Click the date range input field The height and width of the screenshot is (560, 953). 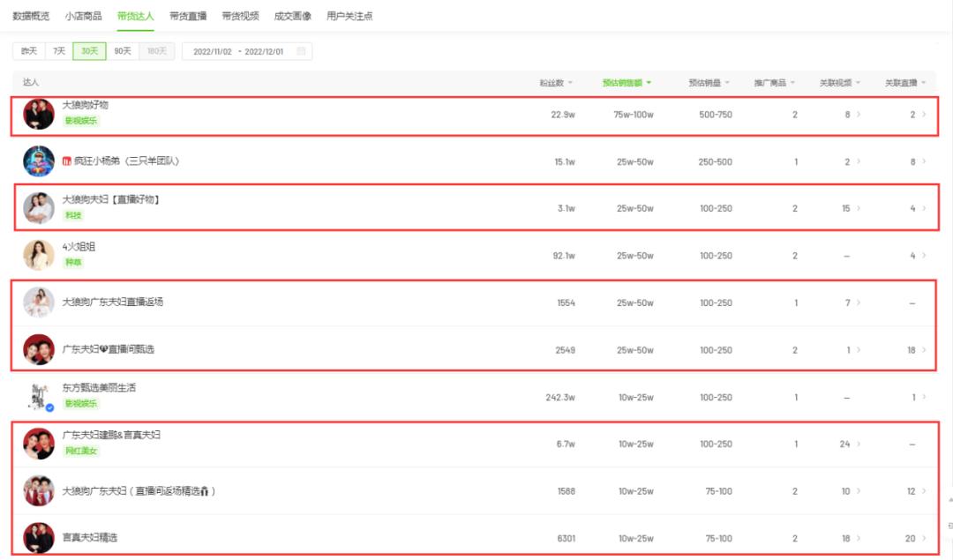click(238, 52)
